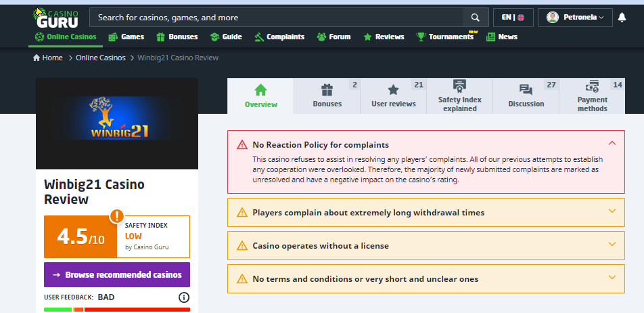
Task: Click the search magnifier icon
Action: click(475, 18)
